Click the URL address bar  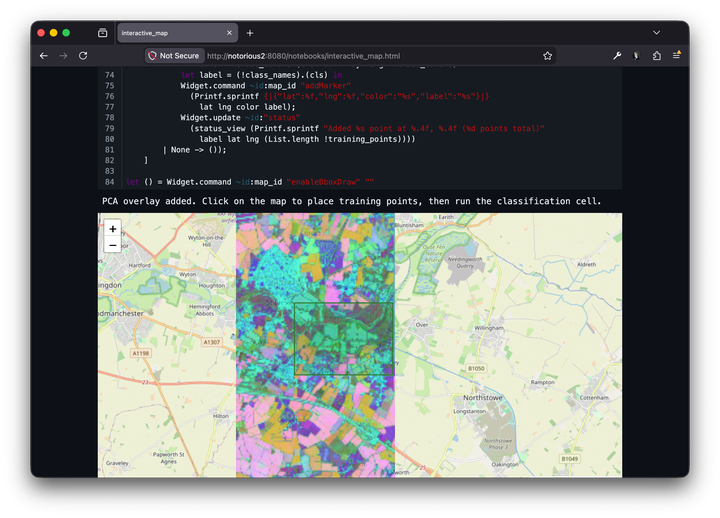(x=370, y=56)
